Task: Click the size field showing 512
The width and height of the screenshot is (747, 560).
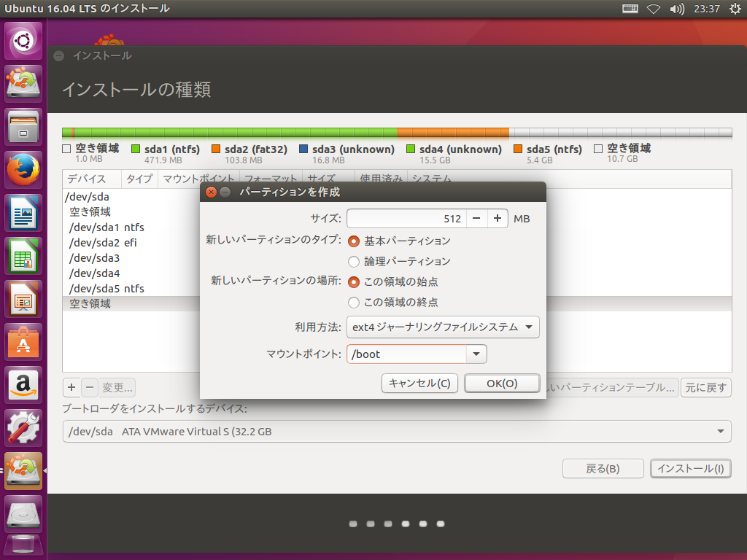Action: (407, 219)
